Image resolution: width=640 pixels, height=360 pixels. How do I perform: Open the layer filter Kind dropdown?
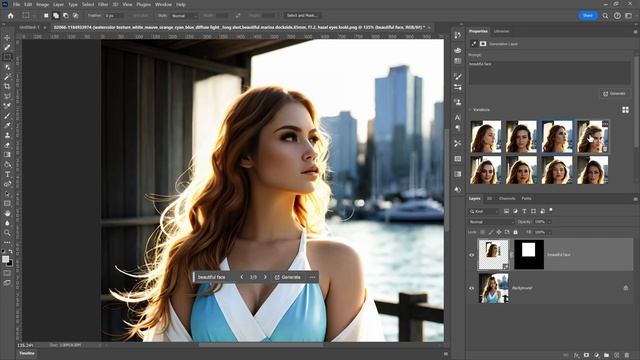484,211
